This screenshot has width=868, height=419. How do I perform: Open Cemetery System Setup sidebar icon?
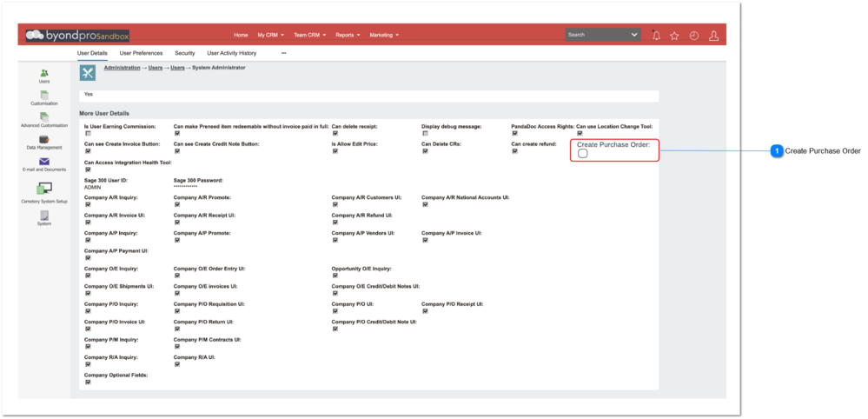point(44,189)
